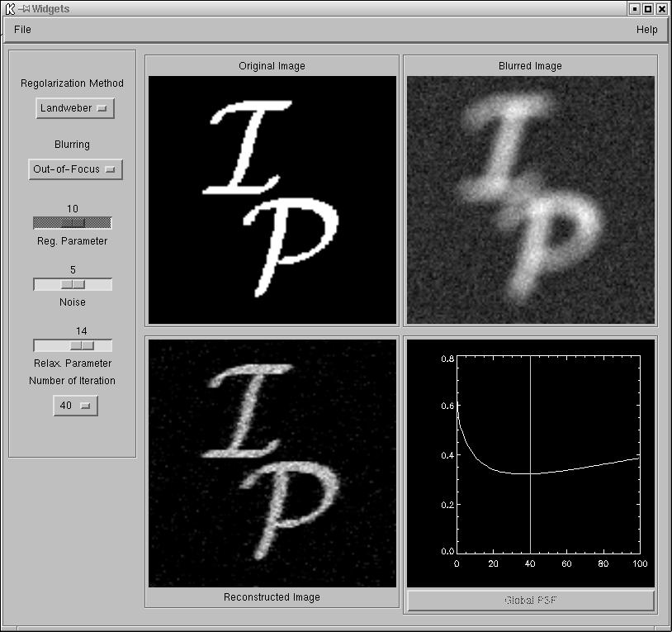Click the window menu icon in title bar
Screen dimensions: 672x632
tap(9, 9)
